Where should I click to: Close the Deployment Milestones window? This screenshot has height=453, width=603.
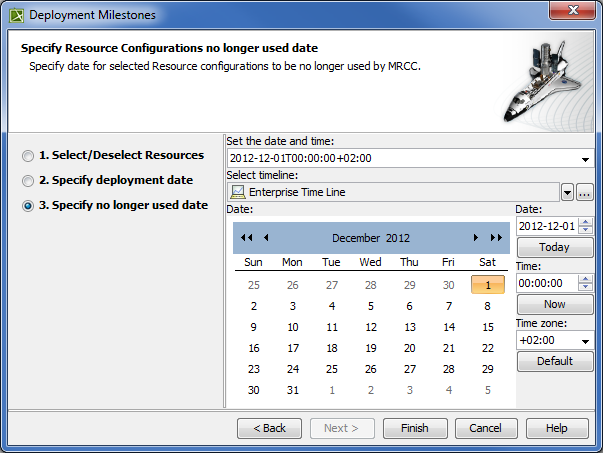(573, 10)
